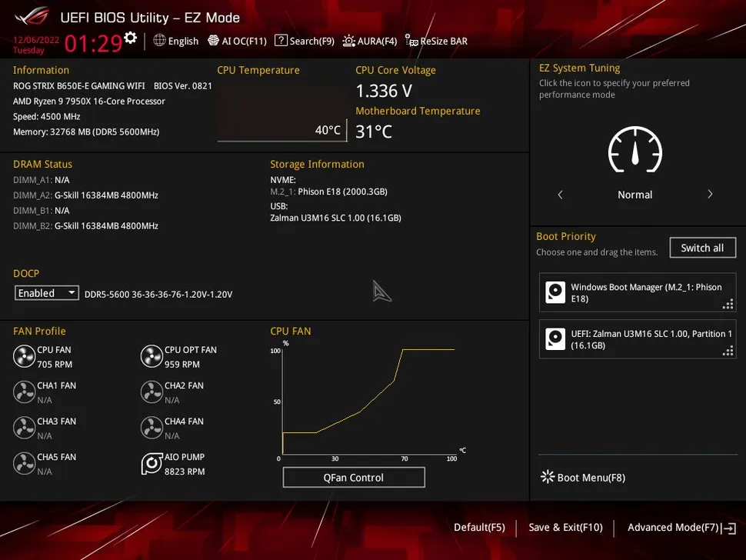Click the CHA2 FAN icon
Screen dimensions: 746x560
coord(152,392)
